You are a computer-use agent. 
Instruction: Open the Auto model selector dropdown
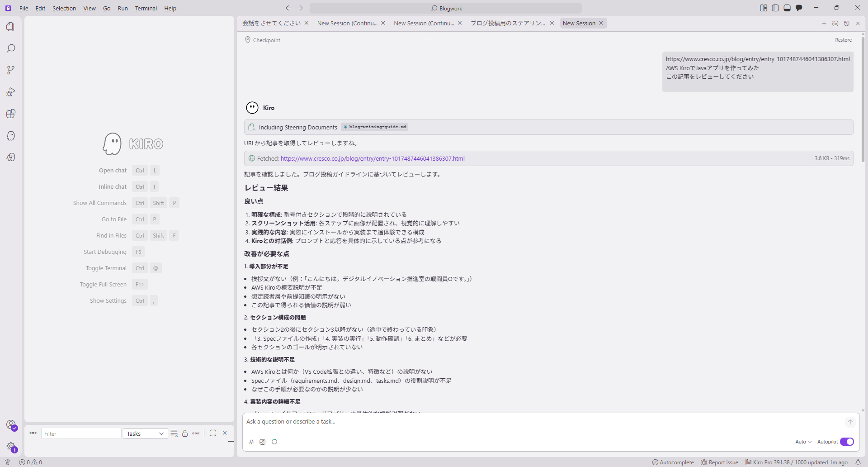(803, 442)
